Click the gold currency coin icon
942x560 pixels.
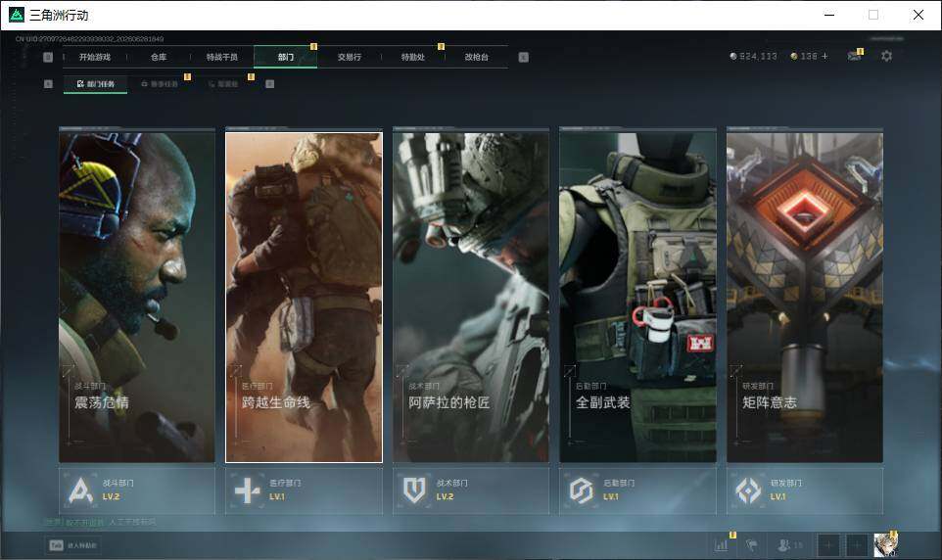[793, 56]
